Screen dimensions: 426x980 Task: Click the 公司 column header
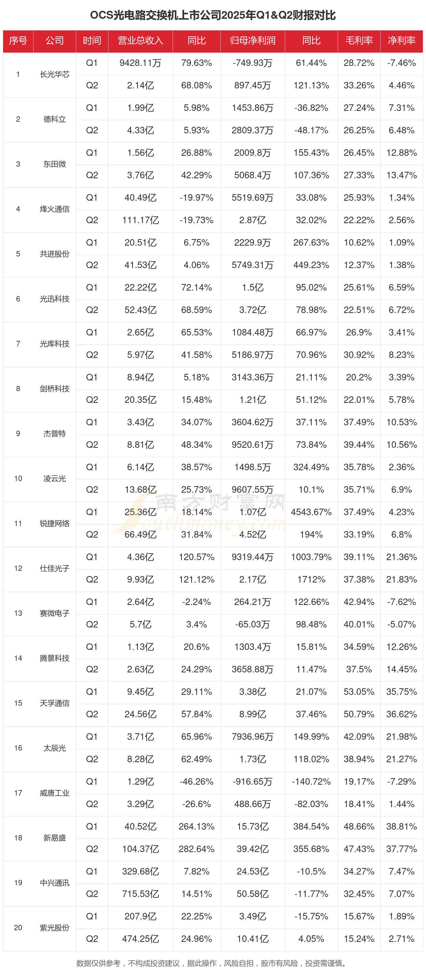[x=54, y=41]
